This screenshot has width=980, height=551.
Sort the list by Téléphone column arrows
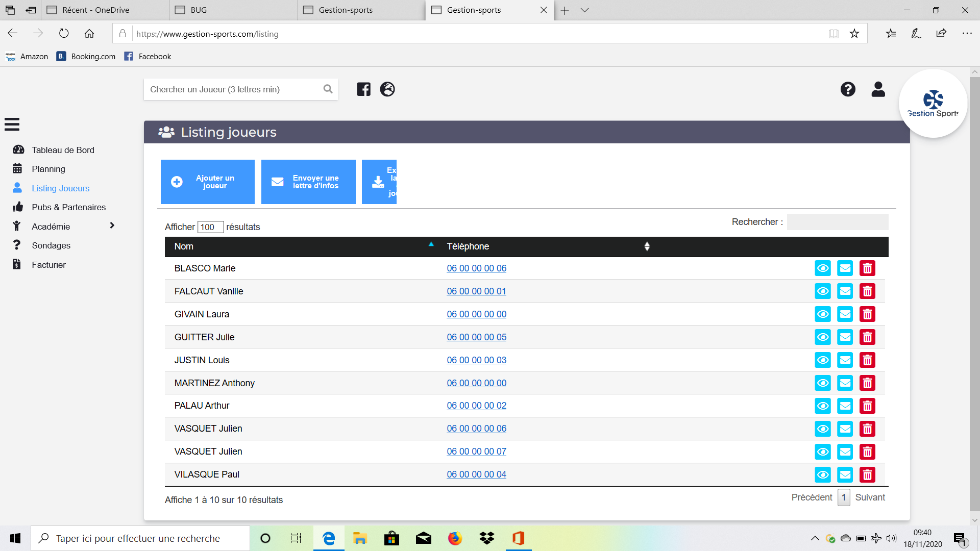[647, 246]
